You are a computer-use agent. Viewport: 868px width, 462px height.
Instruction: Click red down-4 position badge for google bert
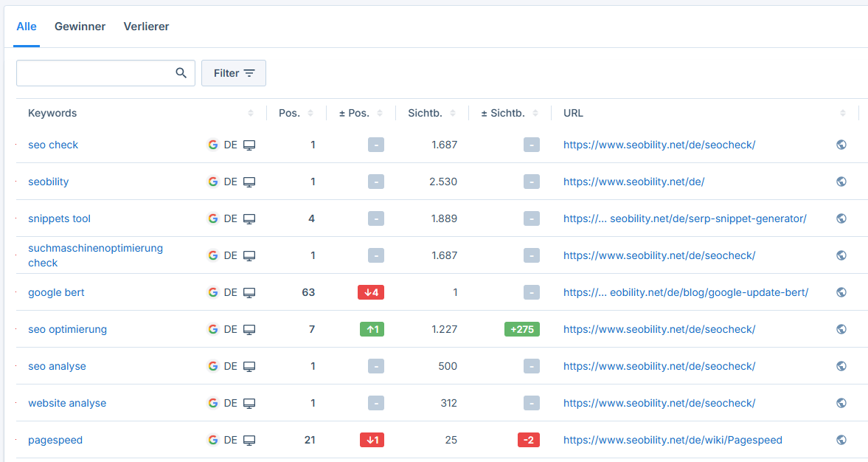[x=371, y=292]
